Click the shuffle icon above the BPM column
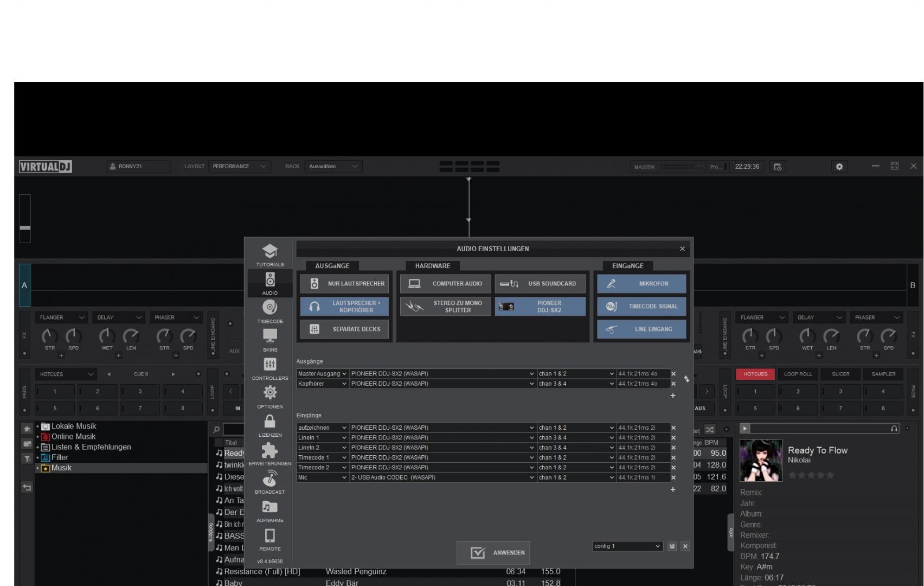 pos(710,430)
